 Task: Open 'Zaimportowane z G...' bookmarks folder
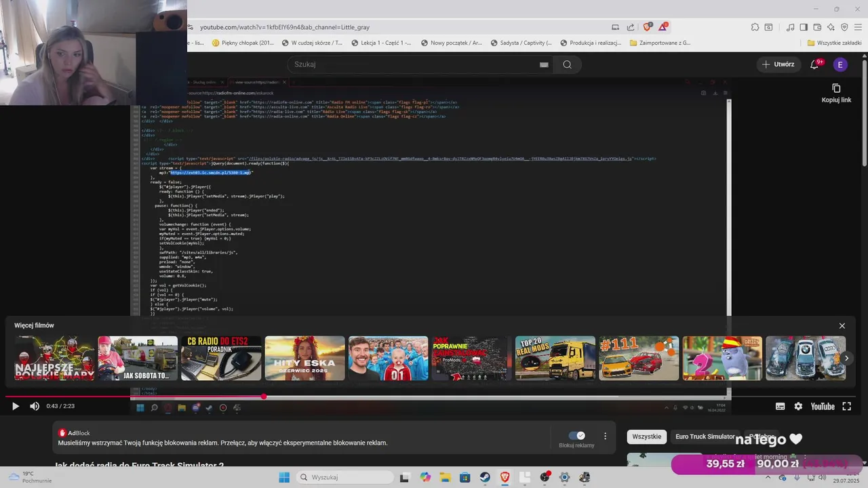(x=660, y=43)
